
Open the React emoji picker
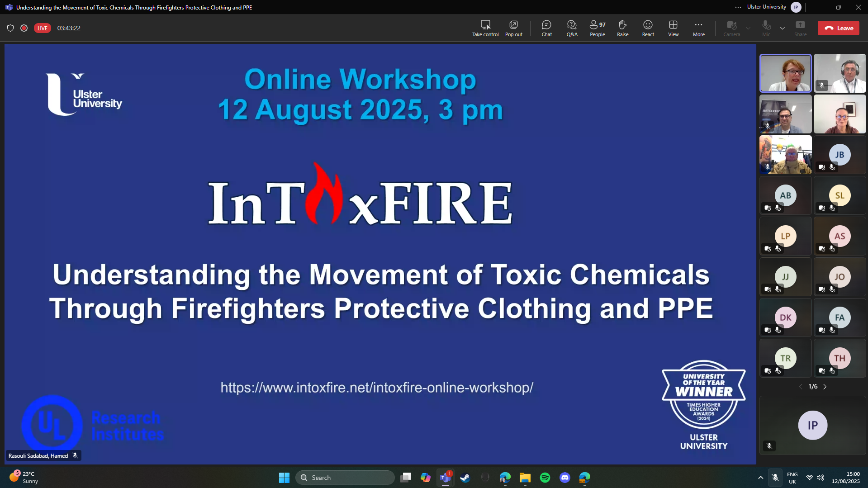(x=648, y=28)
